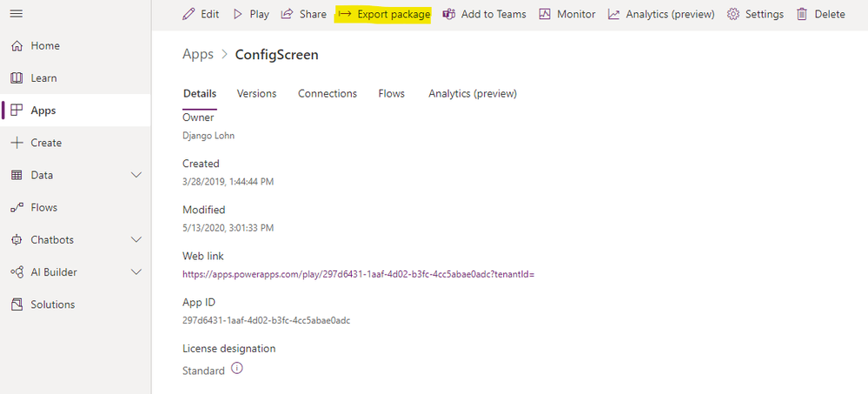Click the Monitor toolbar label
The width and height of the screenshot is (868, 394).
click(576, 15)
